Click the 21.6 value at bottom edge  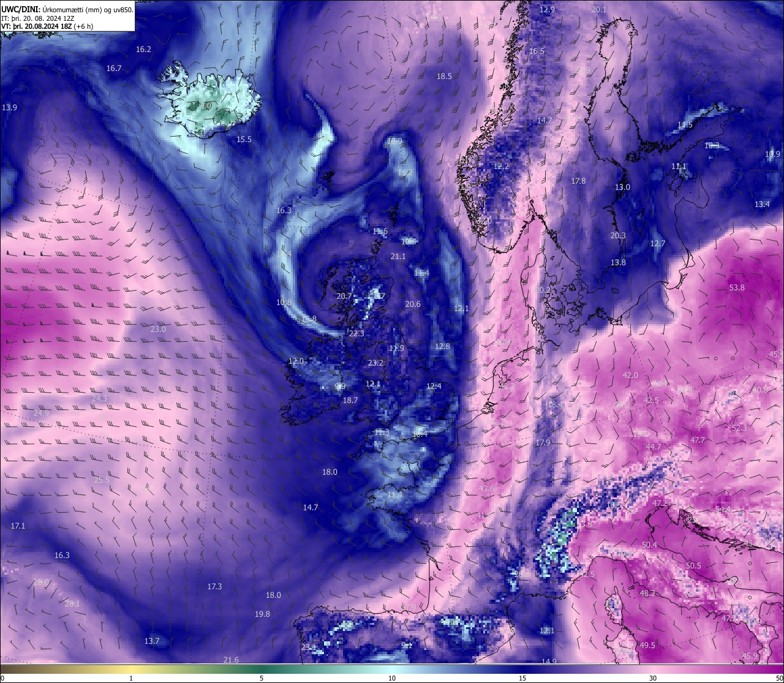[231, 660]
